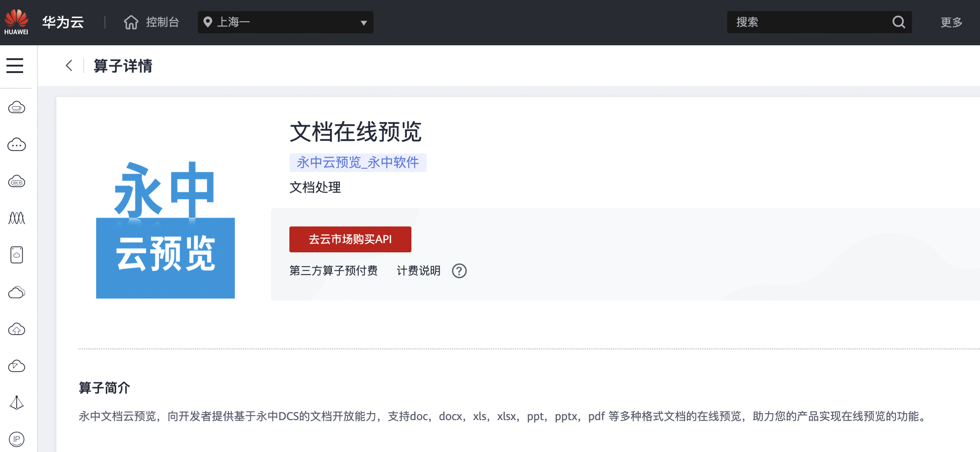The height and width of the screenshot is (452, 980).
Task: Open the 华为云 home link
Action: click(x=63, y=22)
